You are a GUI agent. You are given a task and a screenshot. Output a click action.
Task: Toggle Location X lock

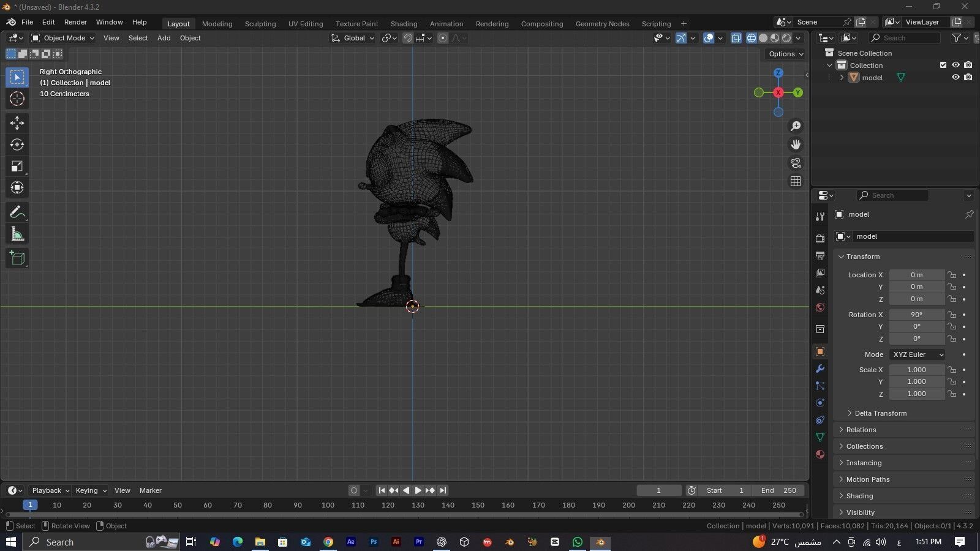(x=952, y=275)
